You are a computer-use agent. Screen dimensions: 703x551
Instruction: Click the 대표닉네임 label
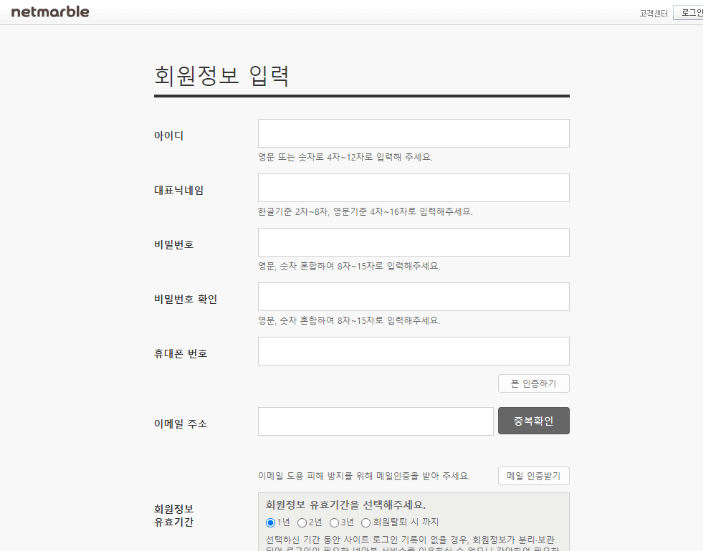tap(179, 190)
